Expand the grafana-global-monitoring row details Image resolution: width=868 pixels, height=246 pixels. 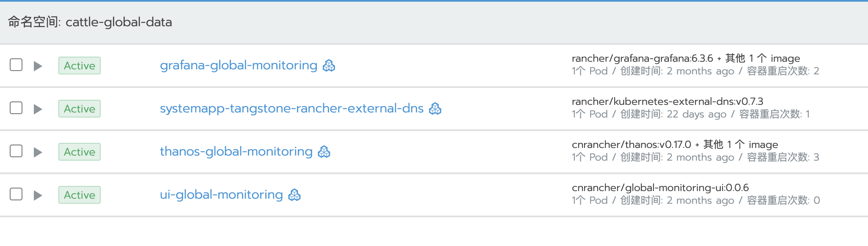coord(38,66)
